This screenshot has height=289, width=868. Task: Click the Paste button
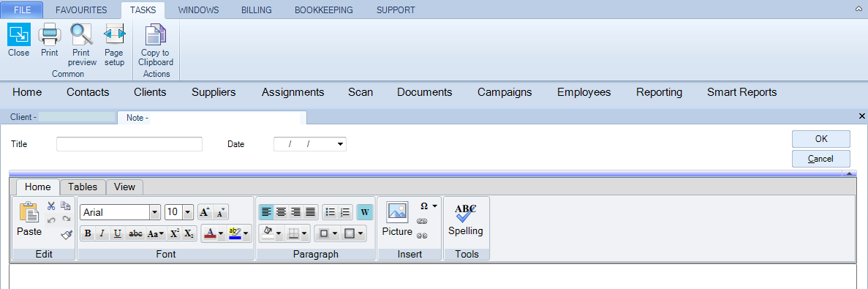click(x=29, y=219)
